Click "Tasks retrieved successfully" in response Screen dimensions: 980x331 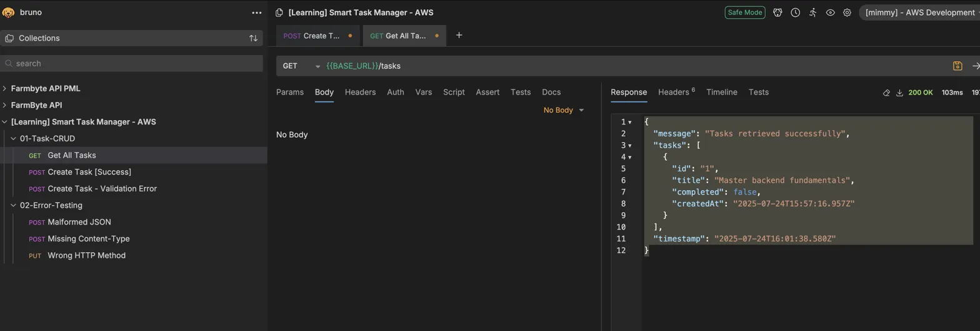coord(775,134)
